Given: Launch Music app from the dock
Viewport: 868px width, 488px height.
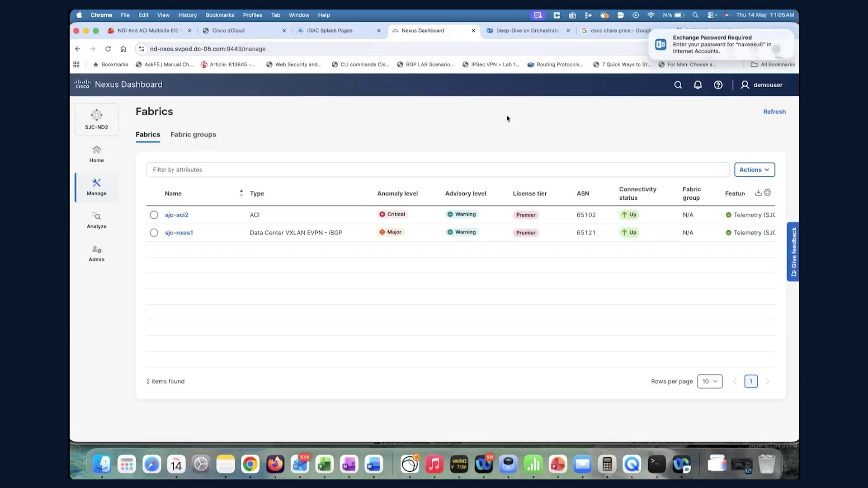Looking at the screenshot, I should tap(434, 464).
